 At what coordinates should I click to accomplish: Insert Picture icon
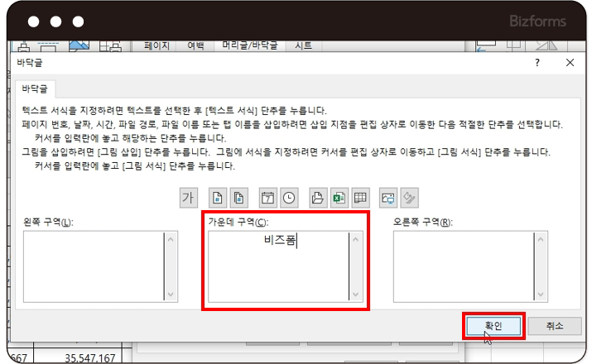pyautogui.click(x=388, y=198)
